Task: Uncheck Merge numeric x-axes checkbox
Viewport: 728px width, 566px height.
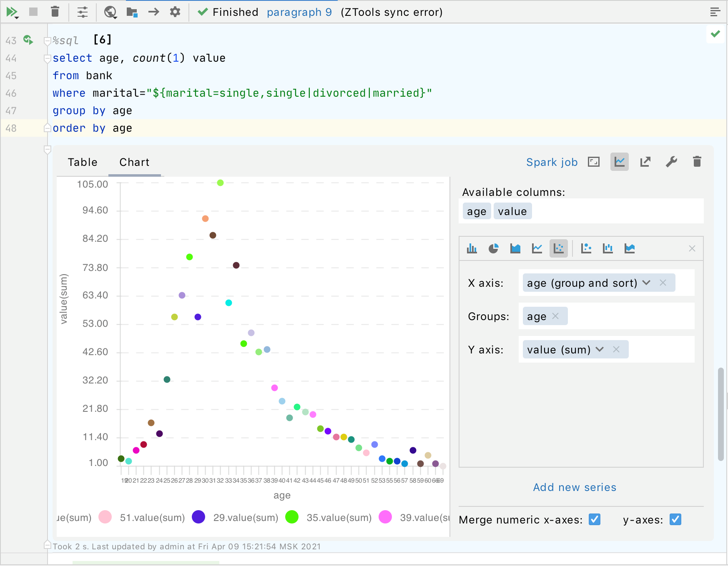Action: [595, 519]
